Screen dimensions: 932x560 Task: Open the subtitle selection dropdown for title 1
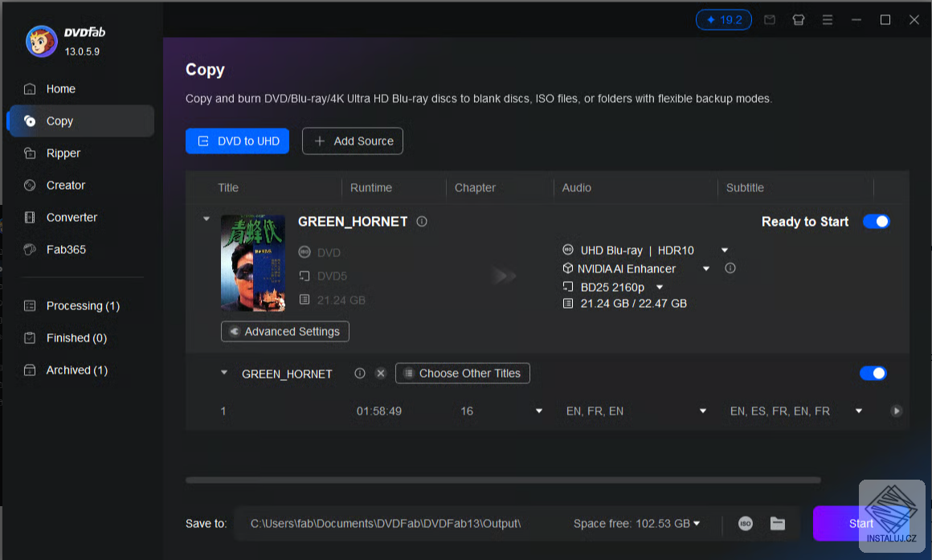click(858, 411)
